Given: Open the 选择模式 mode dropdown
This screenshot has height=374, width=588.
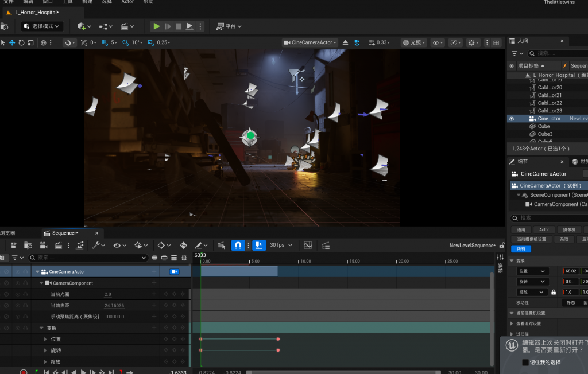Looking at the screenshot, I should pos(41,26).
